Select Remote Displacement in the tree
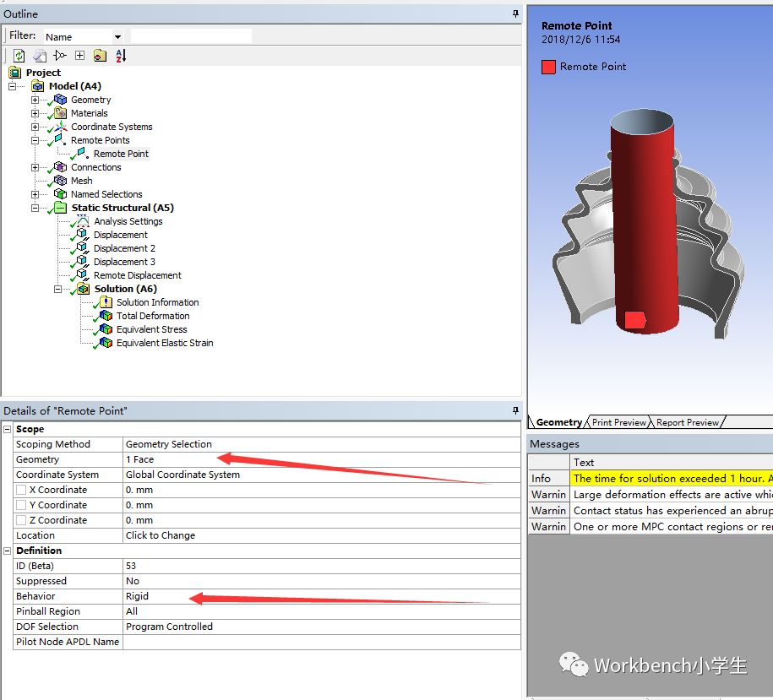 [137, 275]
